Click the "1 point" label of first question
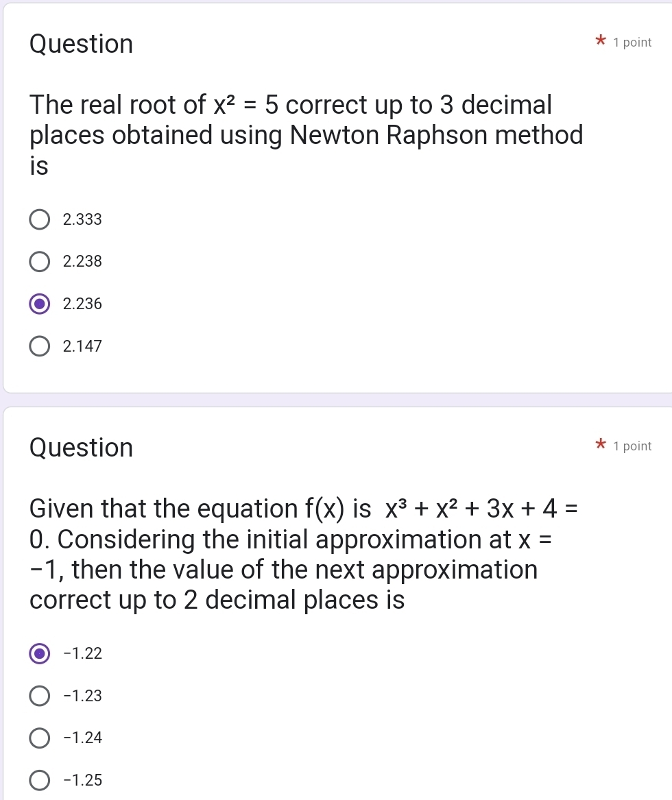This screenshot has width=672, height=800. pyautogui.click(x=632, y=43)
